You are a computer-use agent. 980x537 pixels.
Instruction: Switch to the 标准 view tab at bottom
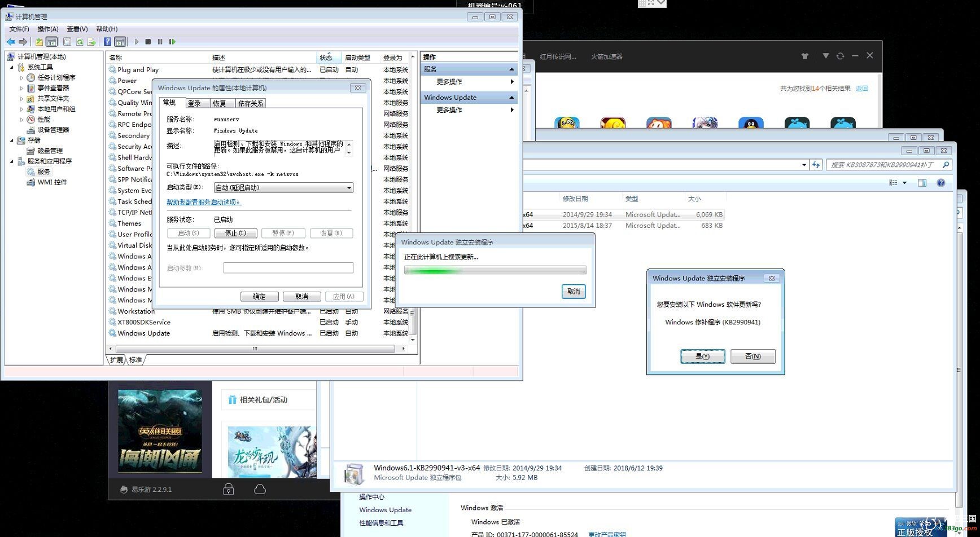tap(135, 360)
